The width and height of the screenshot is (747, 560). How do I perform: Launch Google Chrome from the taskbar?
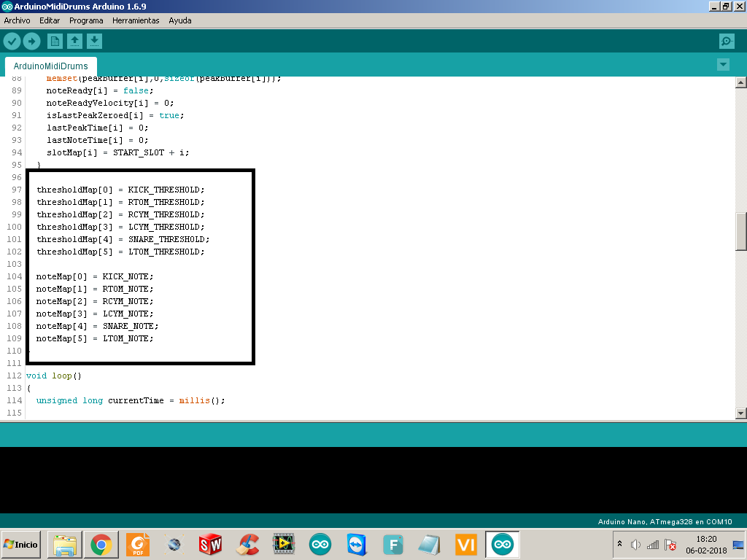point(101,545)
